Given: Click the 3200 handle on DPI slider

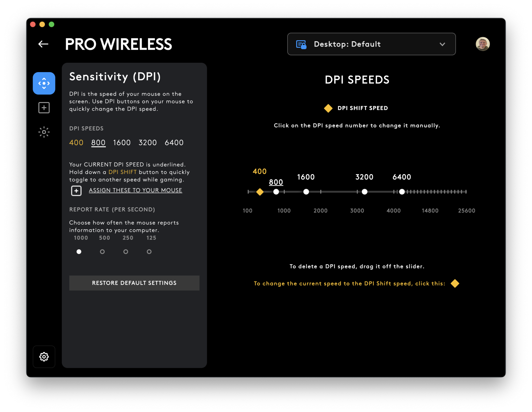Looking at the screenshot, I should tap(364, 192).
